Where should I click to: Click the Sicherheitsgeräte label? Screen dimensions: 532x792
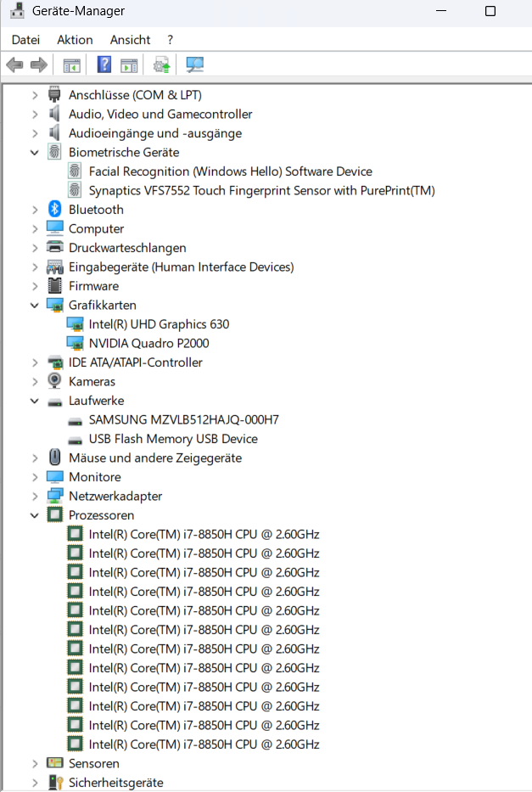click(116, 783)
